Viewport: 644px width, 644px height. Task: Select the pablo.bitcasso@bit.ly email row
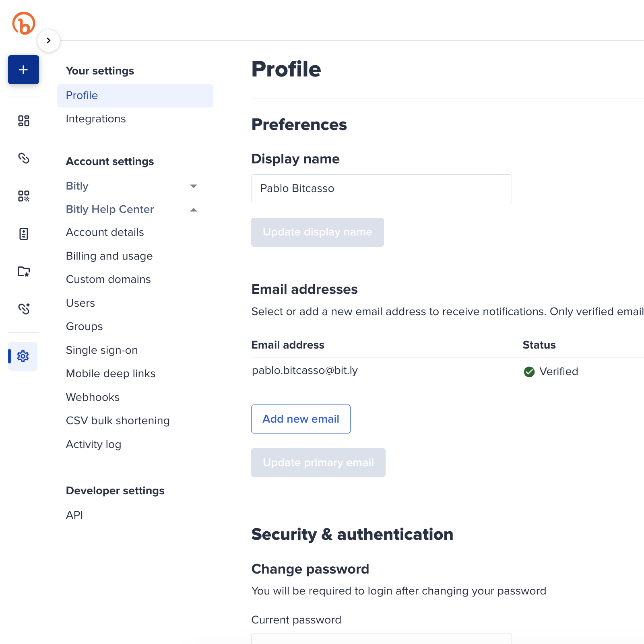coord(448,372)
